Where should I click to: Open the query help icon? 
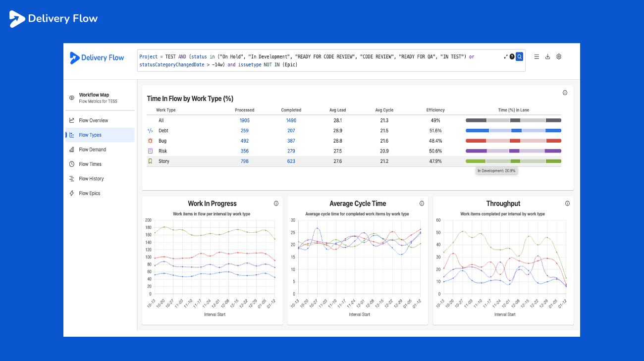point(512,56)
